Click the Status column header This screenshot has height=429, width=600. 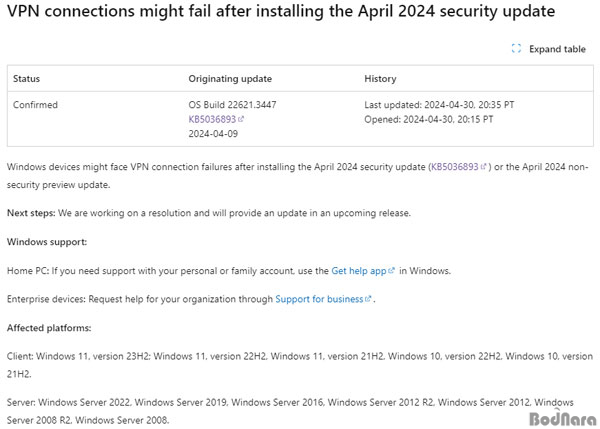26,79
